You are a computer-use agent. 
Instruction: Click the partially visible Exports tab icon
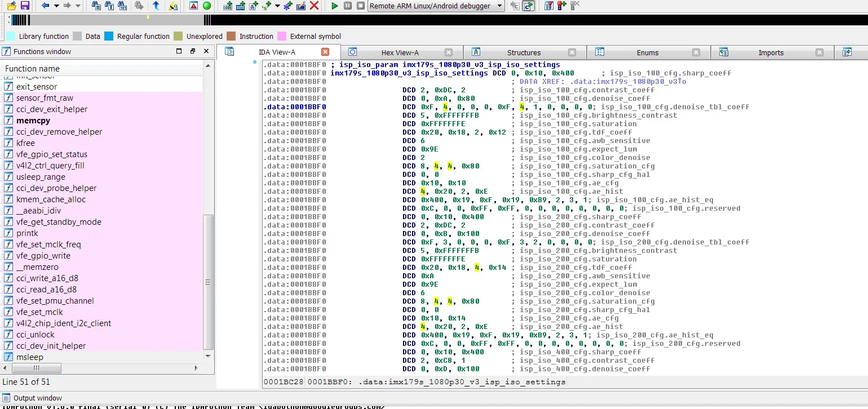point(847,52)
